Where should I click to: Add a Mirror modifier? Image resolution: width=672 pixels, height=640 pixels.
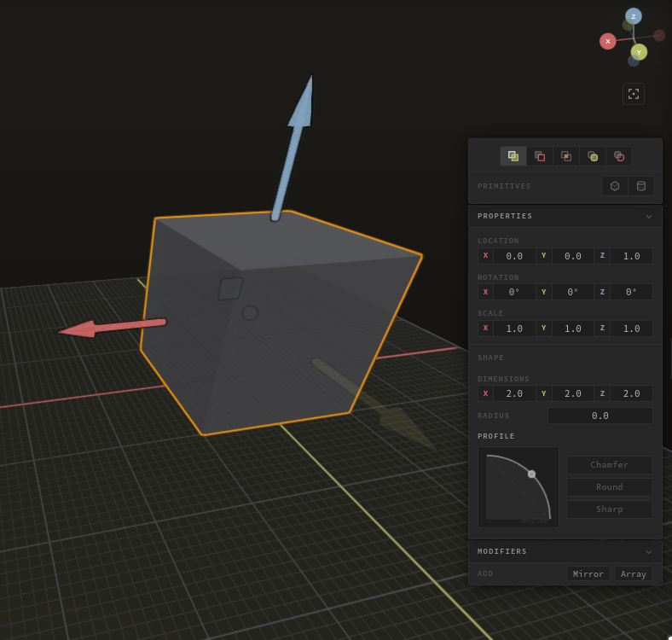tap(588, 574)
